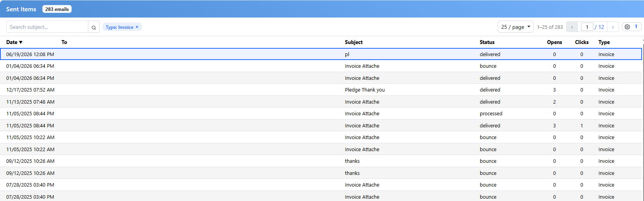Open the 25 / page dropdown
The width and height of the screenshot is (644, 201).
coord(516,27)
